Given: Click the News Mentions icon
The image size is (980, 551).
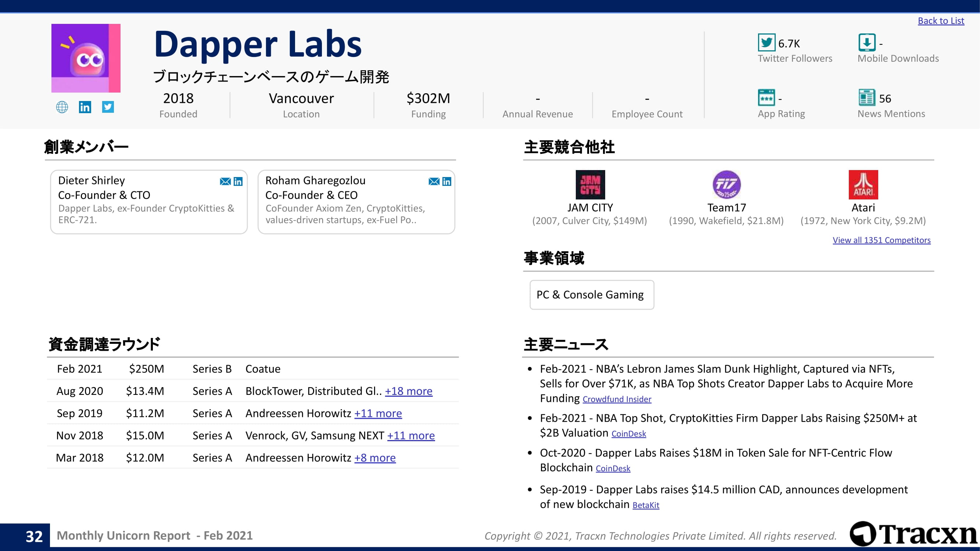Looking at the screenshot, I should click(x=866, y=98).
